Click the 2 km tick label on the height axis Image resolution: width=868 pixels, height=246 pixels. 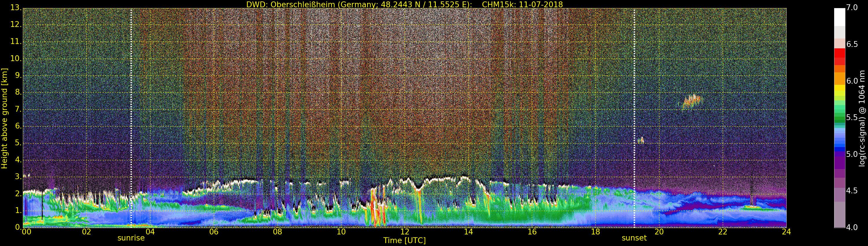click(x=18, y=194)
